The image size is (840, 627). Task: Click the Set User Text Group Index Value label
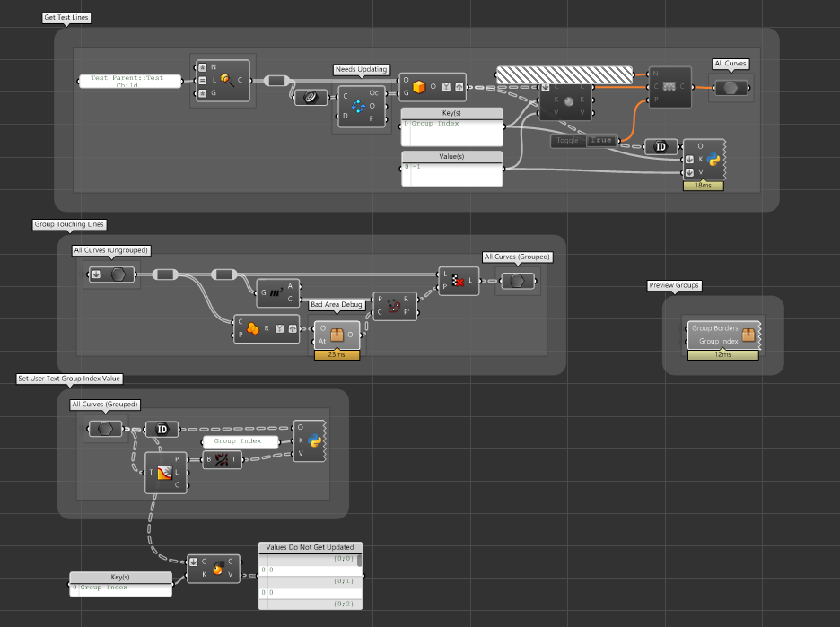pos(69,379)
